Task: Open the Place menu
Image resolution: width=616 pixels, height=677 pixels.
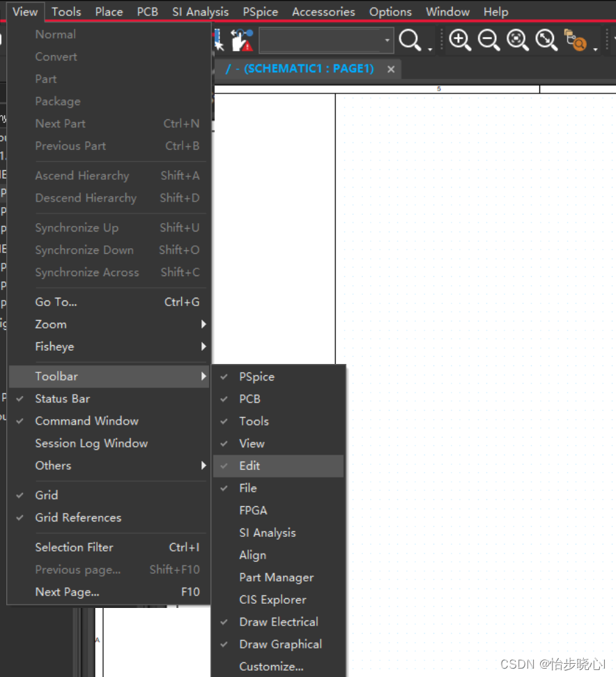Action: point(109,12)
